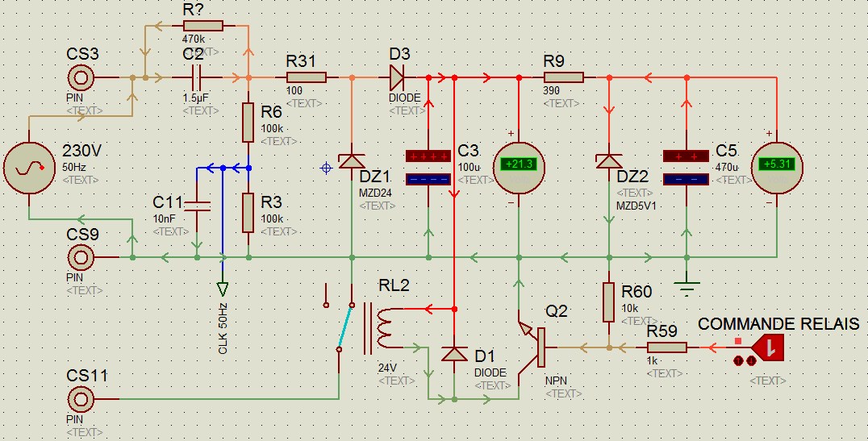Select the CS11 pin connector
This screenshot has width=868, height=441.
(x=81, y=398)
